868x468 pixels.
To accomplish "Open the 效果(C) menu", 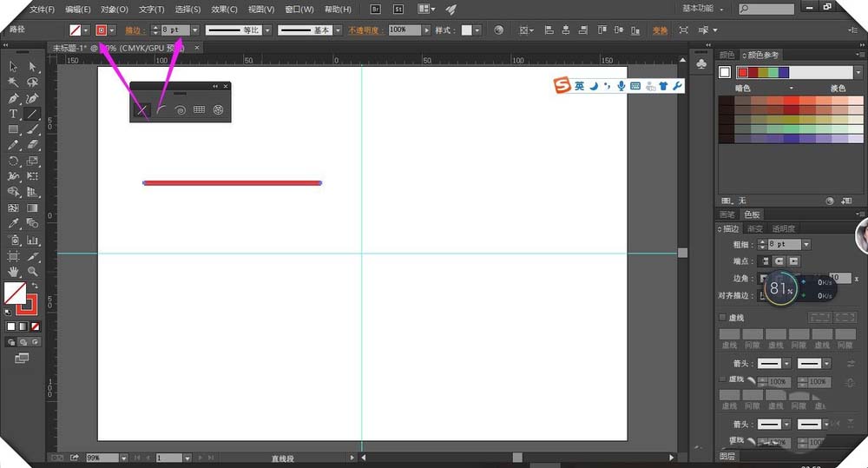I will click(224, 10).
